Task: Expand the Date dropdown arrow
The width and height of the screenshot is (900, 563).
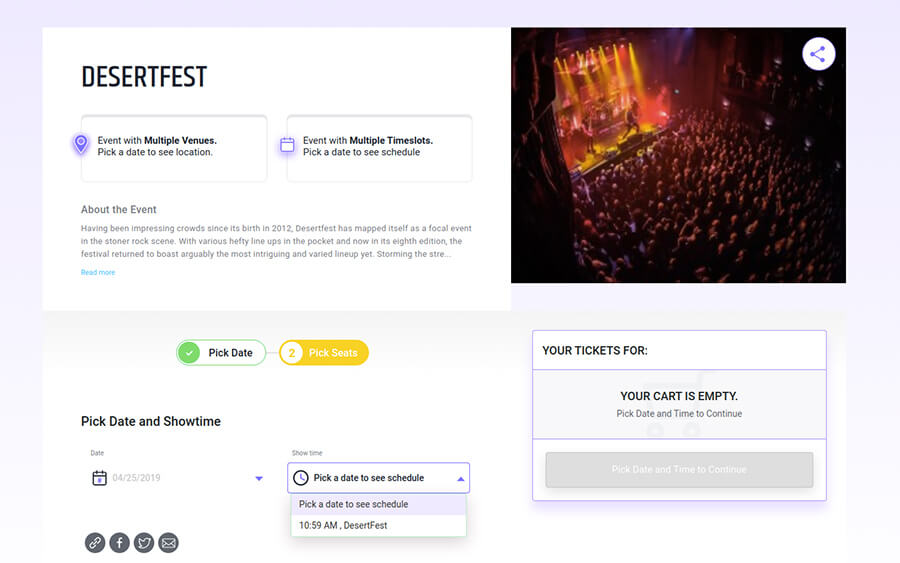Action: tap(259, 478)
